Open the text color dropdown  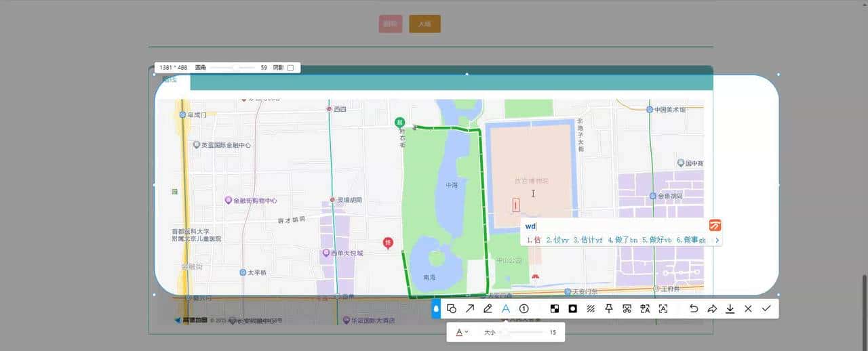462,332
